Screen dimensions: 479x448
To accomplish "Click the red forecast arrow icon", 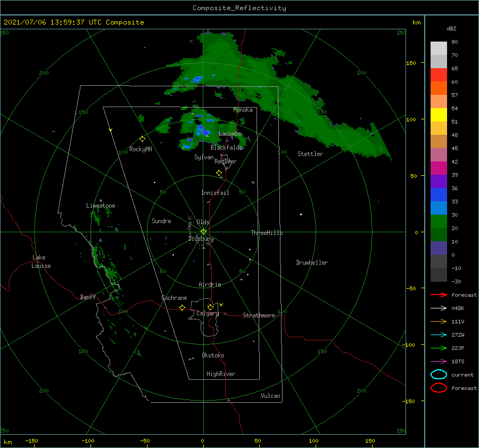I will coord(439,295).
